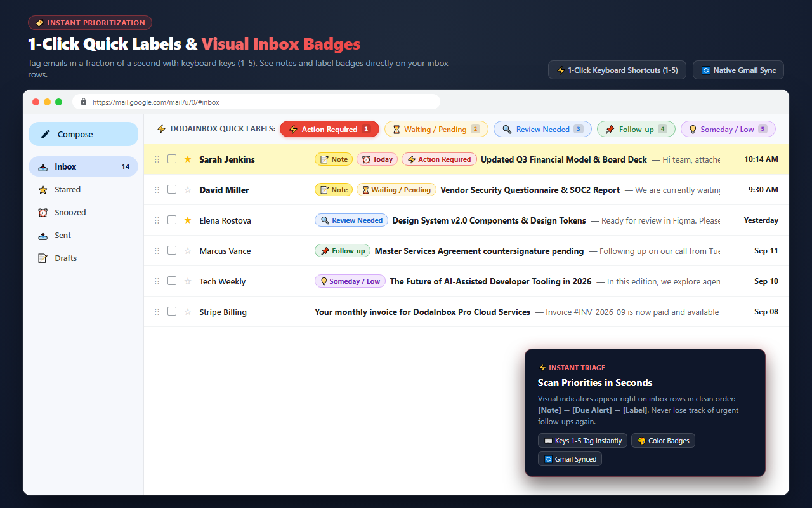Click the Today due alert badge
The image size is (812, 508).
coord(377,159)
